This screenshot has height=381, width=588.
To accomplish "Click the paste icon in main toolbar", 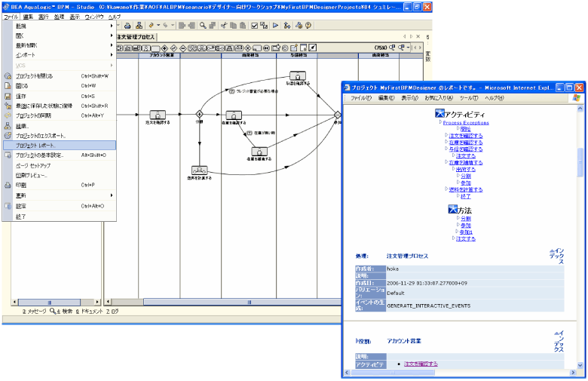I will pyautogui.click(x=243, y=26).
